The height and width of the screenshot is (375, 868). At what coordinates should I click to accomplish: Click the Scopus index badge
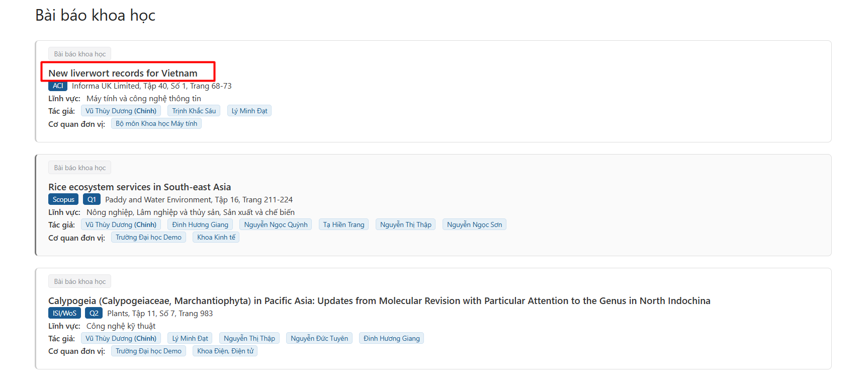point(63,200)
